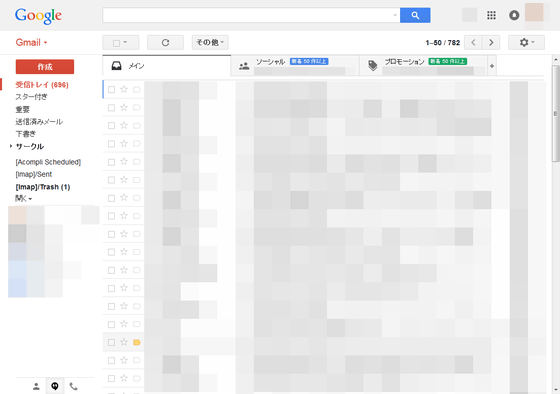Star the third email in the list
Screen dimensions: 560x394
tap(124, 125)
